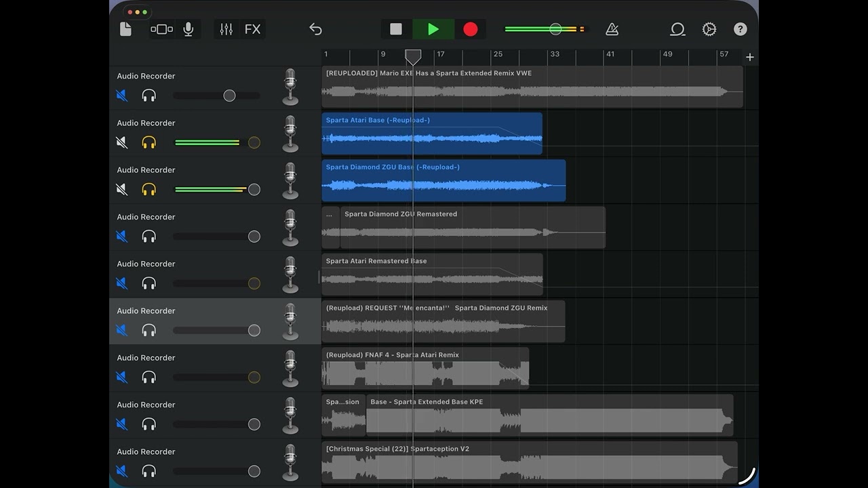
Task: Disable solo on Sparta Diamond ZGU Base track
Action: coord(149,189)
